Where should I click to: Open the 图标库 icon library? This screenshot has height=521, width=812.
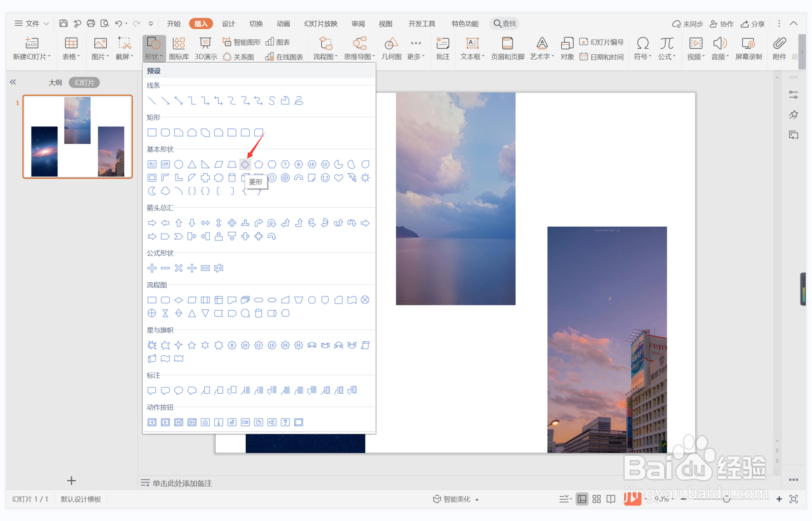[179, 48]
